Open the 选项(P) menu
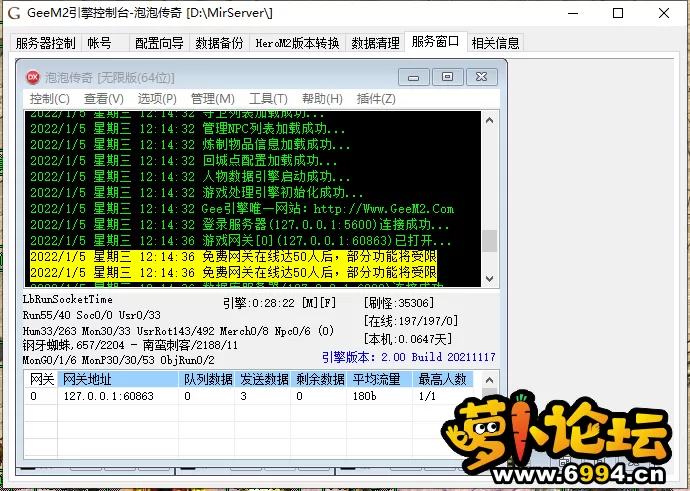Viewport: 690px width, 491px height. tap(157, 99)
